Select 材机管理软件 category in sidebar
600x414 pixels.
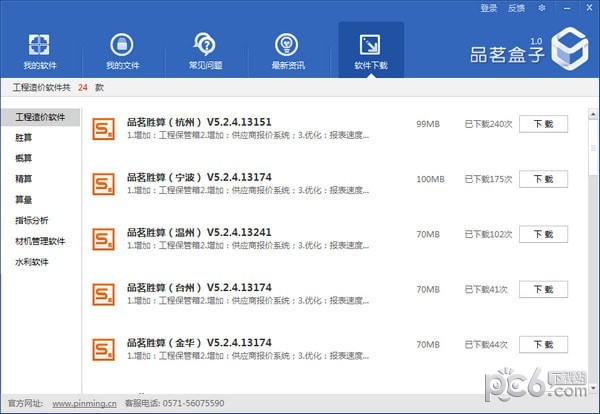pyautogui.click(x=40, y=241)
